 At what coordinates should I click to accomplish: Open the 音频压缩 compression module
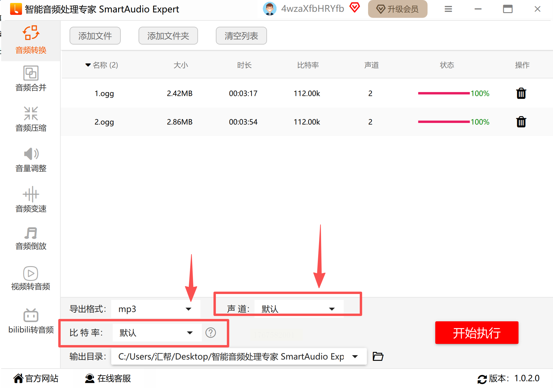coord(31,119)
